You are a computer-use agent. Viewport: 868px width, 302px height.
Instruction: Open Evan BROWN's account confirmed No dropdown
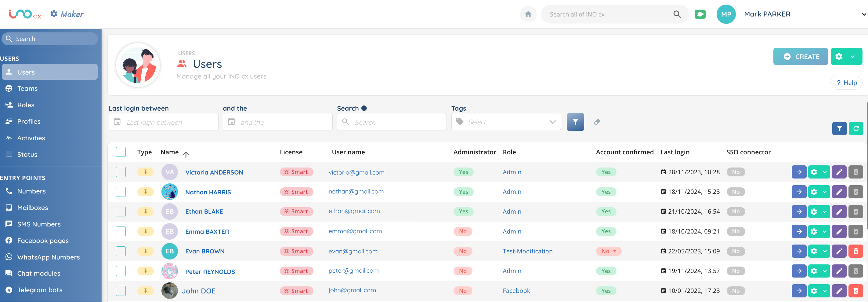click(608, 251)
